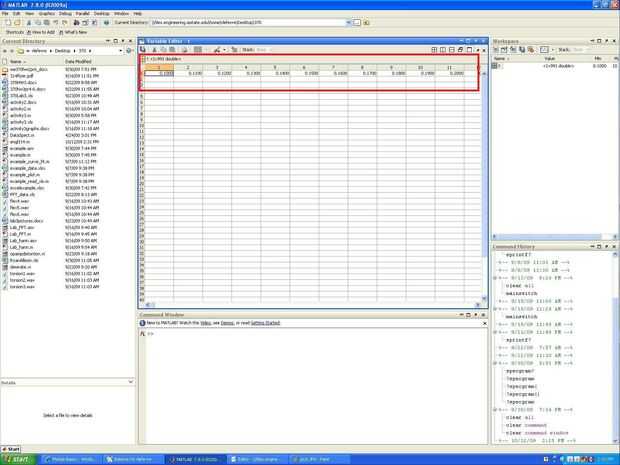Screen dimensions: 620x465
Task: Launch Simulink from the main toolbar icon
Action: point(76,23)
